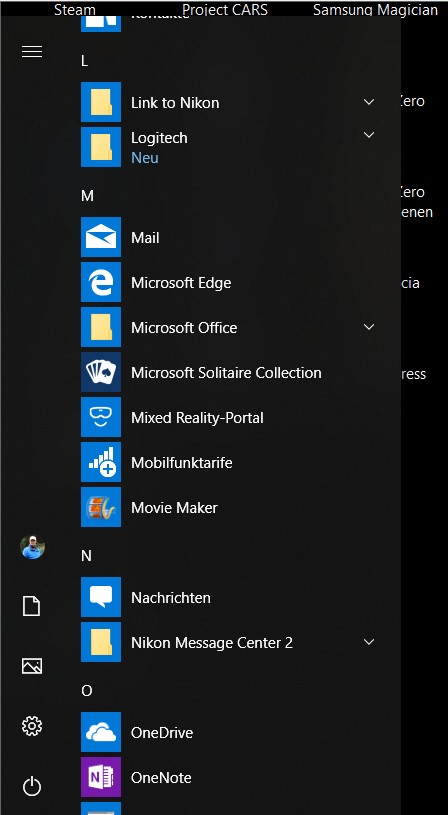
Task: Click the Power button icon
Action: 32,786
